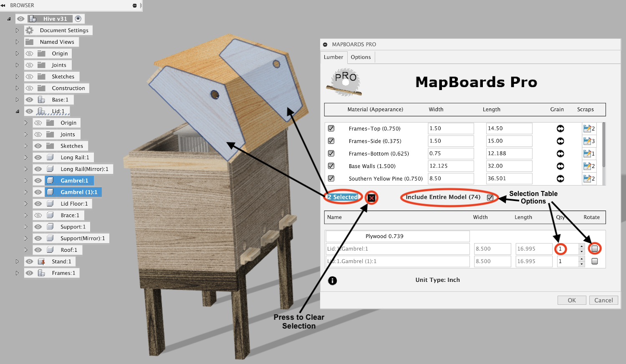Image resolution: width=626 pixels, height=364 pixels.
Task: Edit Length field for Base Walls
Action: (509, 166)
